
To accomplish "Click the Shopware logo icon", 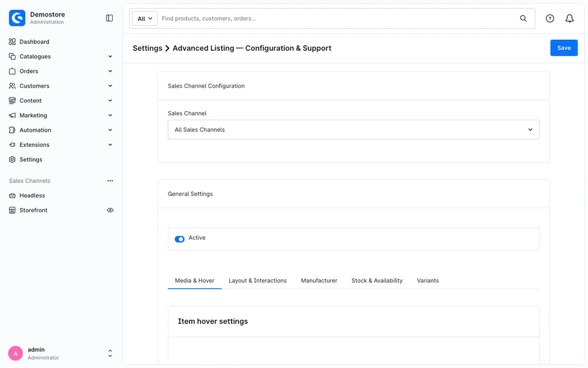I will tap(17, 18).
